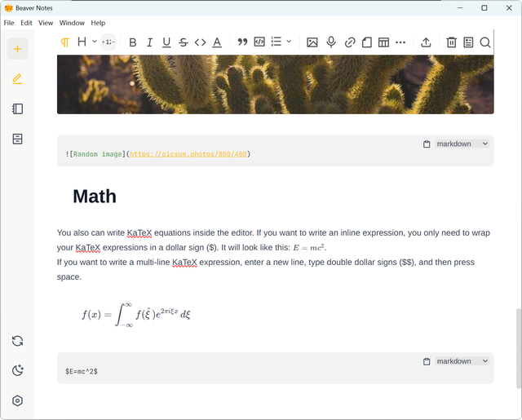
Task: Click the $E=mc^2$ code text
Action: pos(82,371)
